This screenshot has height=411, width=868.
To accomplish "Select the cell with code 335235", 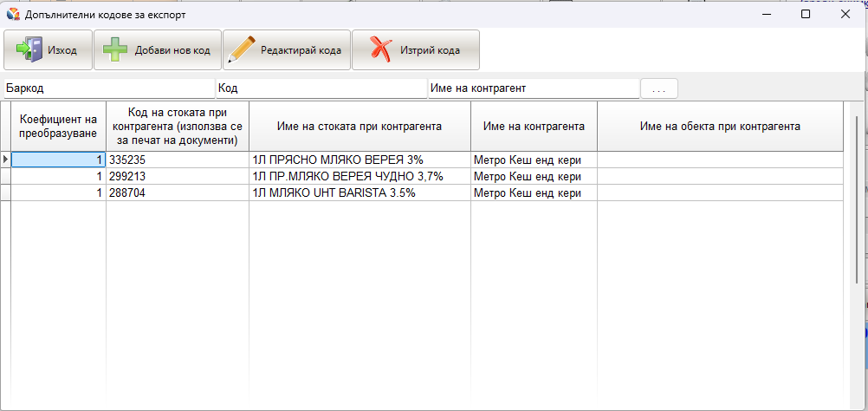I will [177, 160].
